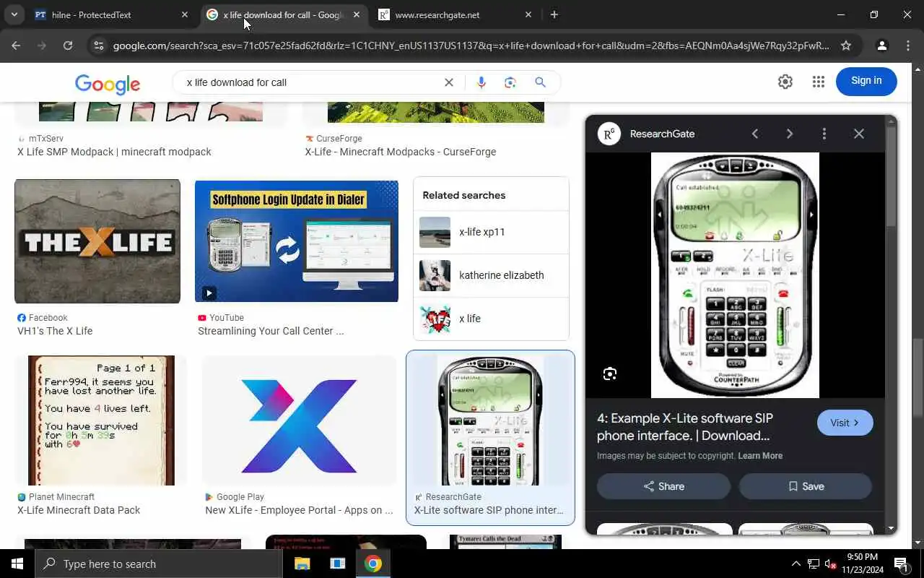Open Softphone Login Update video thumbnail

pos(297,241)
